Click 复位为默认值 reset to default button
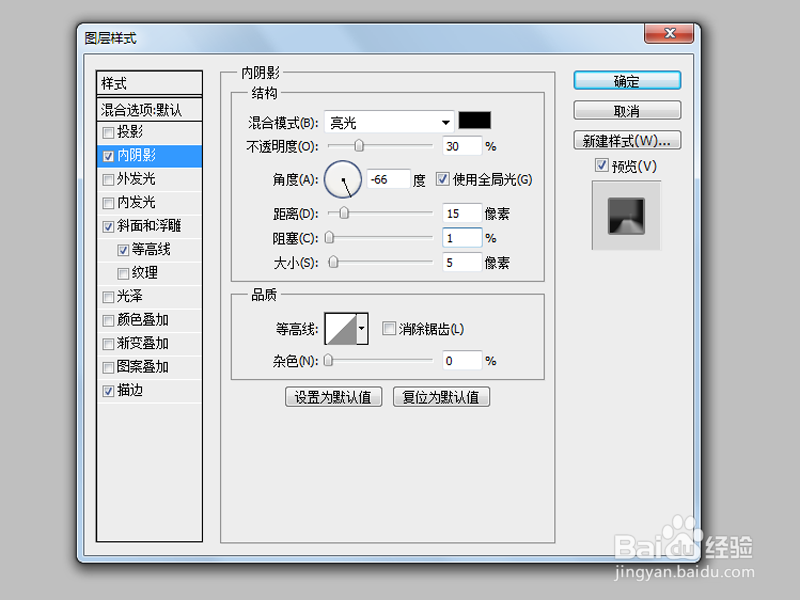The height and width of the screenshot is (600, 800). [x=441, y=397]
